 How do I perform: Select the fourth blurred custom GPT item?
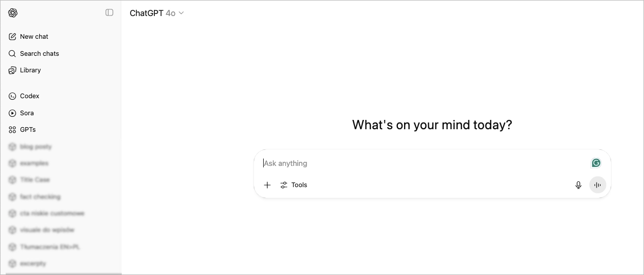click(40, 197)
